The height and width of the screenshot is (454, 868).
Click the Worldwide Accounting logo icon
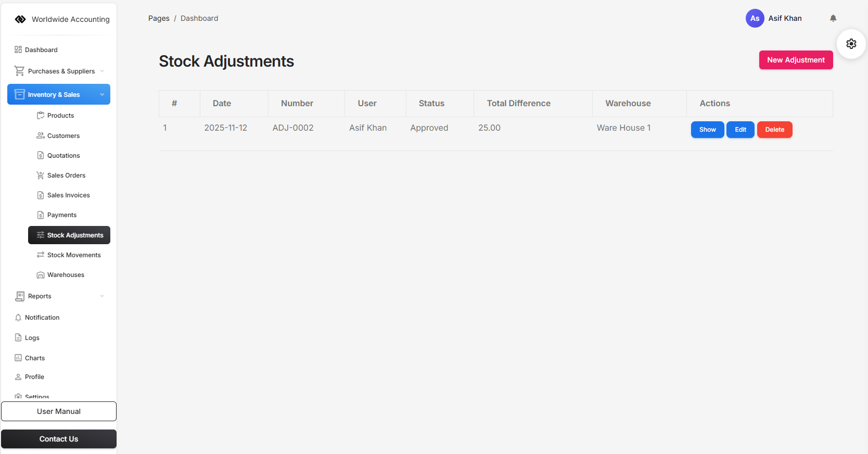pos(20,19)
